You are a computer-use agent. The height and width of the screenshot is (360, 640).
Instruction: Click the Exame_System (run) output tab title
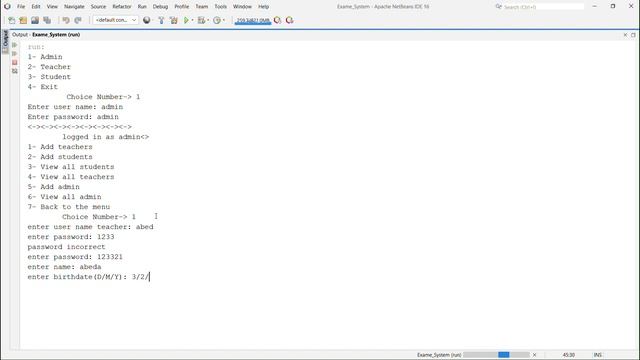[x=56, y=35]
